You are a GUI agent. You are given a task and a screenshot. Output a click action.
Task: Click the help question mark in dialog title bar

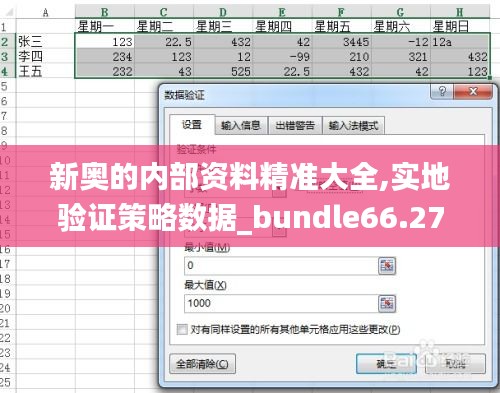click(x=442, y=91)
